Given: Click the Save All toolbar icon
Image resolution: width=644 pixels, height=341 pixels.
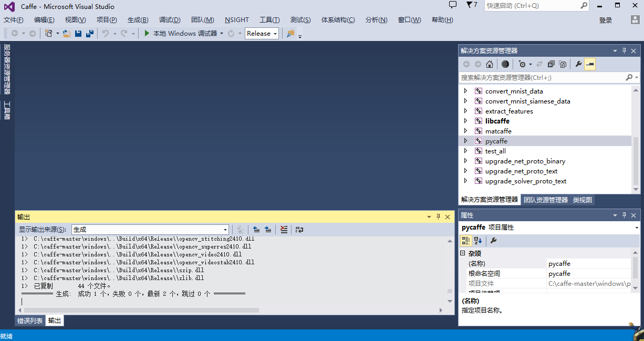Looking at the screenshot, I should [x=90, y=34].
